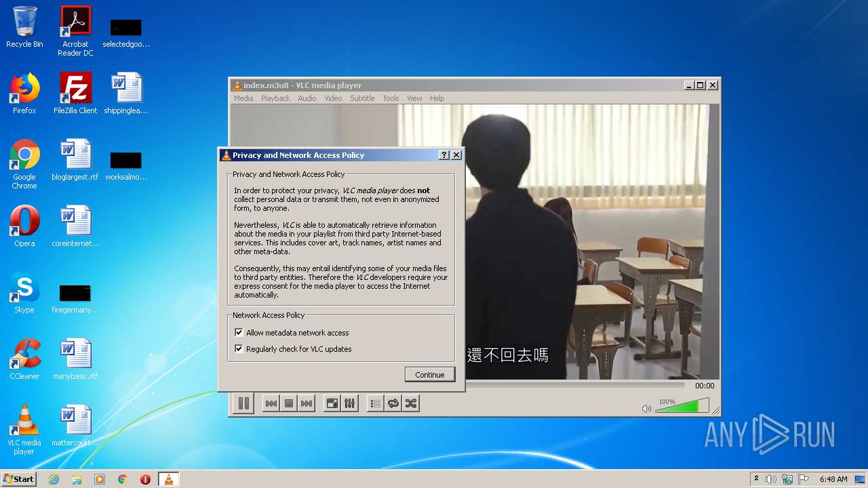Select the Skype desktop icon
The width and height of the screenshot is (868, 488).
click(x=24, y=293)
